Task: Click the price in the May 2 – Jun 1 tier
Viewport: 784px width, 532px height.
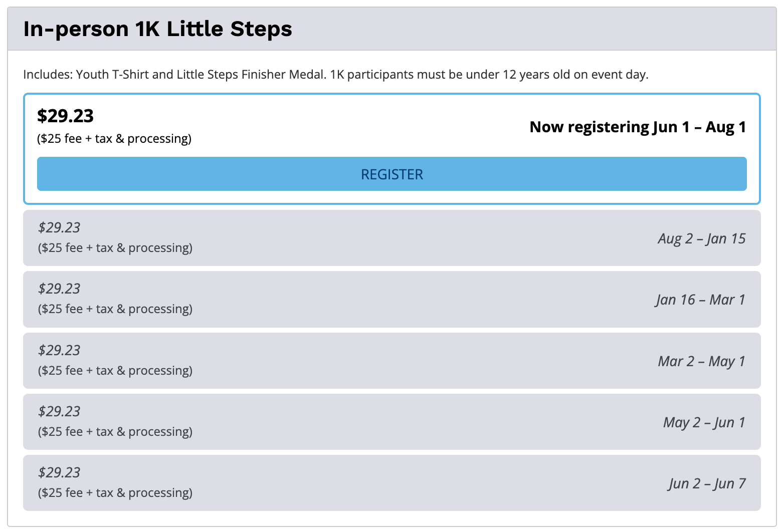Action: point(59,411)
